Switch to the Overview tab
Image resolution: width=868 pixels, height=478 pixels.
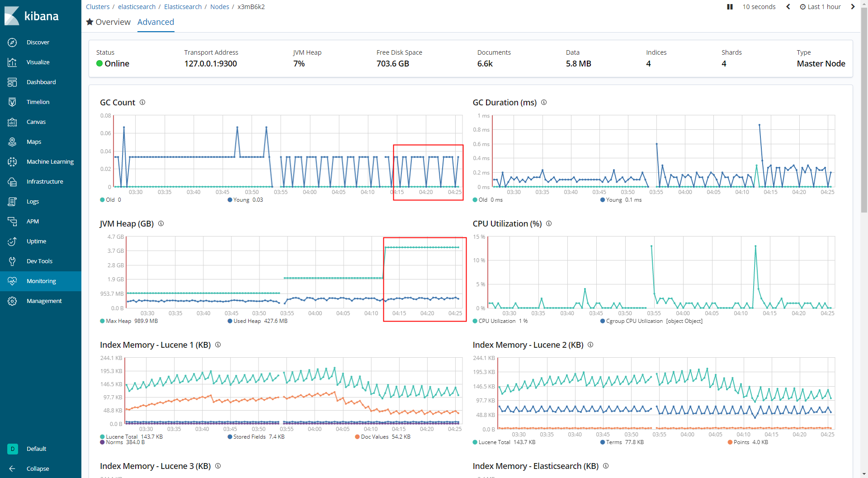pyautogui.click(x=108, y=22)
